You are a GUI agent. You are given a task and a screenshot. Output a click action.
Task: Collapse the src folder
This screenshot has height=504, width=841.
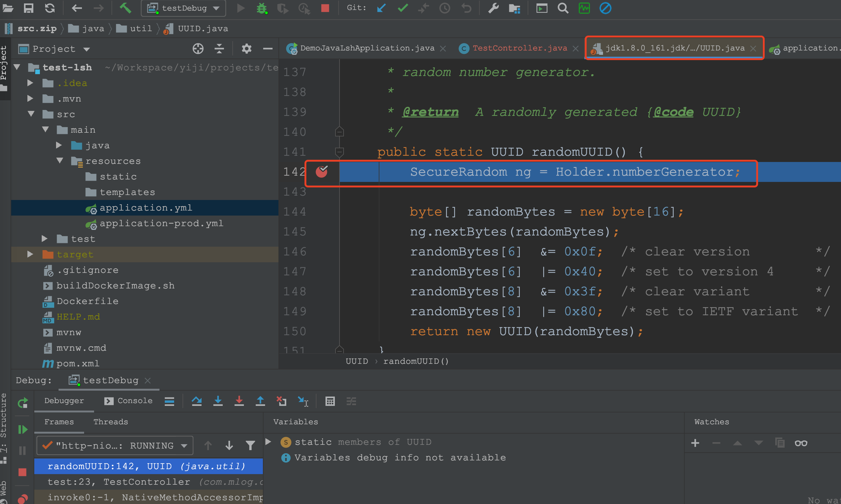(x=31, y=114)
